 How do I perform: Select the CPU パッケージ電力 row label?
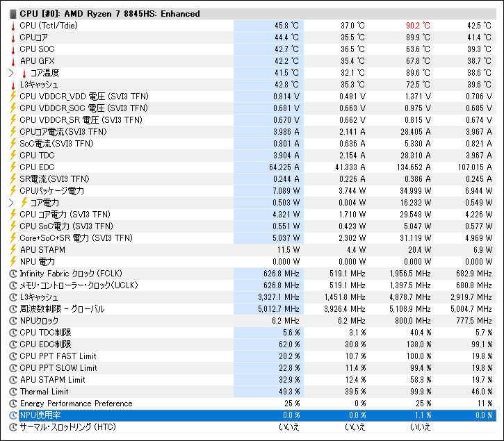point(51,191)
